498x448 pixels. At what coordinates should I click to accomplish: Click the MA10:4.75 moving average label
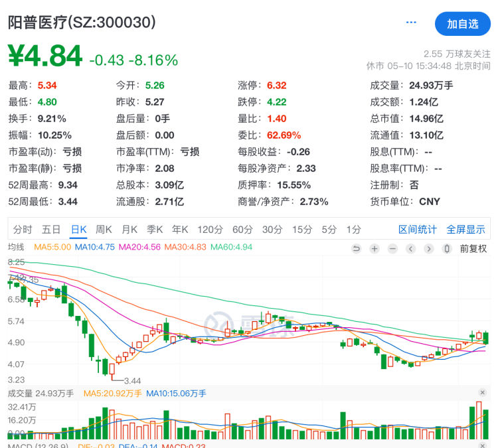pos(95,247)
